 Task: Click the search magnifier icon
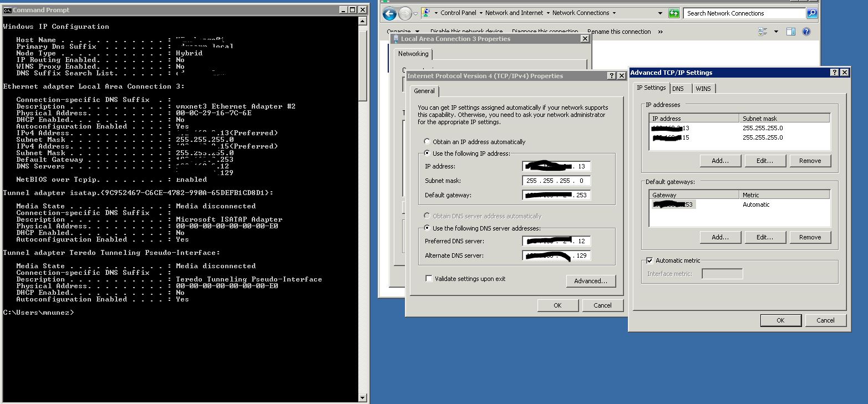(811, 13)
